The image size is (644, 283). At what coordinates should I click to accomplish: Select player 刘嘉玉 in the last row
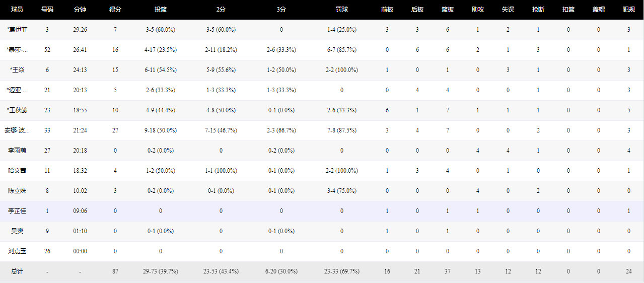(17, 251)
